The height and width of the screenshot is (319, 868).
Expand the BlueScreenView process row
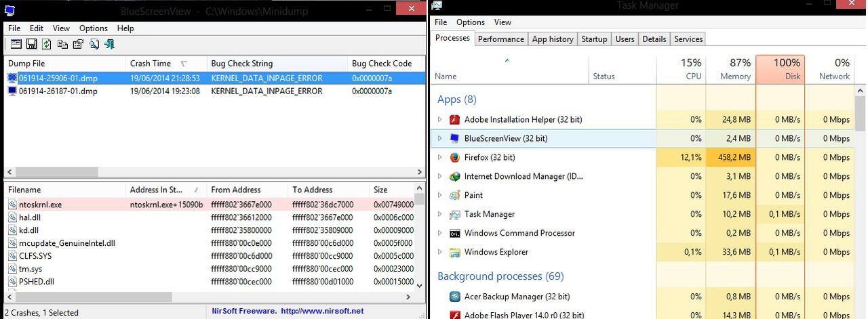439,139
